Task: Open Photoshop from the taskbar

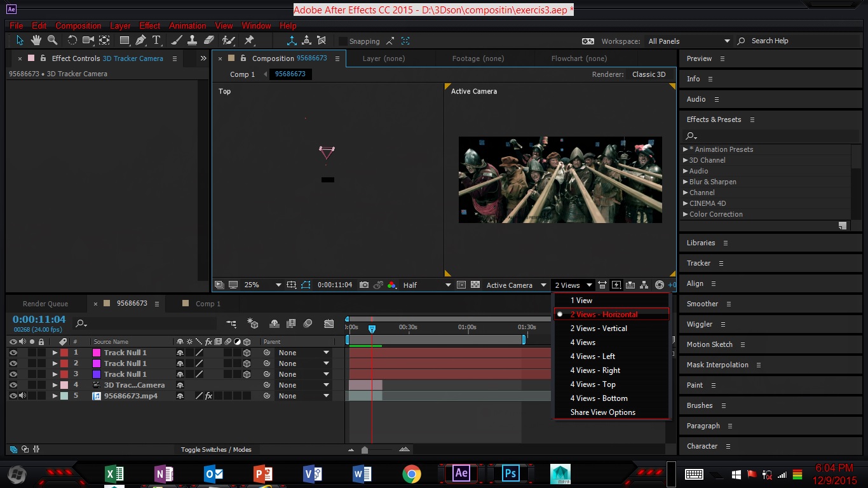Action: 510,473
